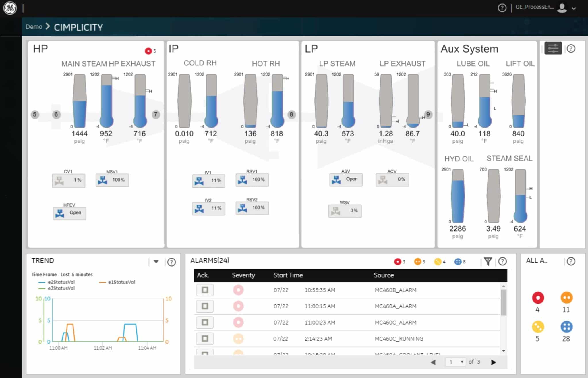Sort alarms by Start Time column header
This screenshot has width=588, height=378.
click(x=288, y=275)
